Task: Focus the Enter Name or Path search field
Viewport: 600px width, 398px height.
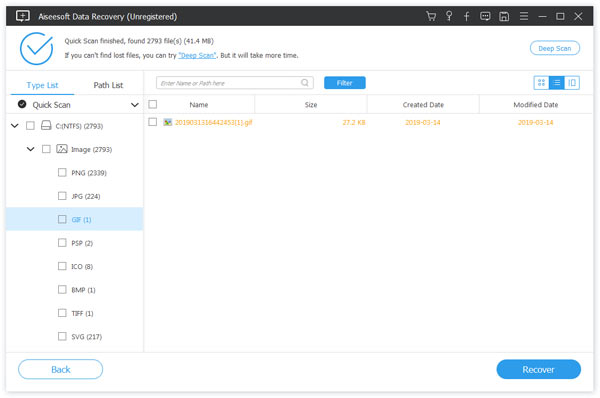Action: point(235,83)
